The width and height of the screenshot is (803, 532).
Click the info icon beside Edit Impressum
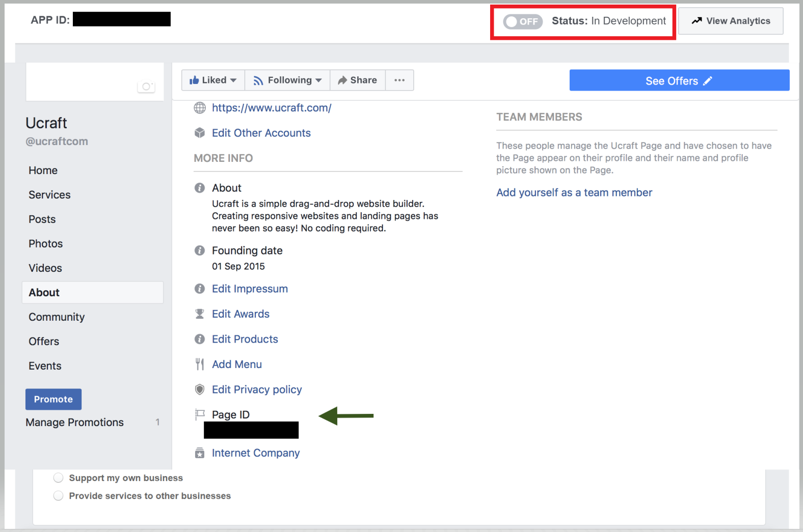[x=200, y=289]
